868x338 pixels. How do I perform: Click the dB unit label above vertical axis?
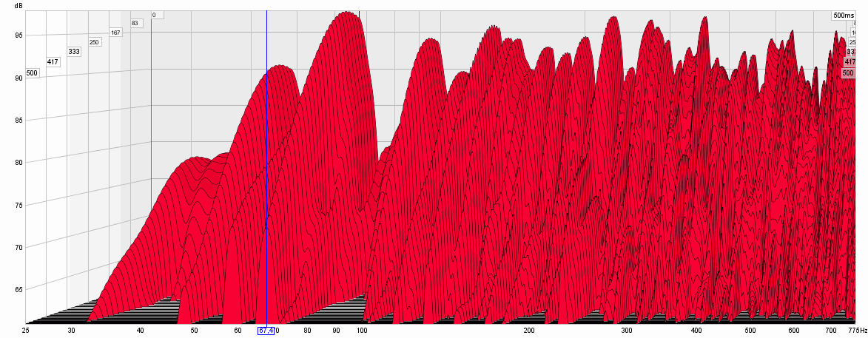18,6
